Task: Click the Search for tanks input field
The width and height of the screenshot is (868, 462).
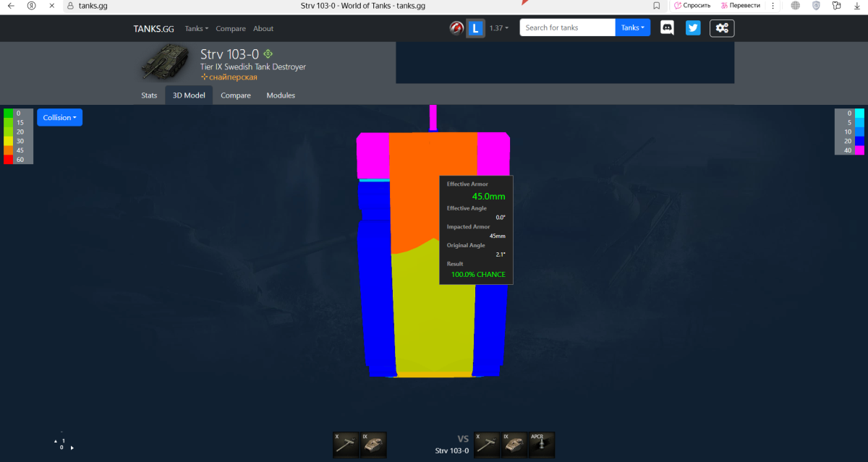Action: coord(567,27)
